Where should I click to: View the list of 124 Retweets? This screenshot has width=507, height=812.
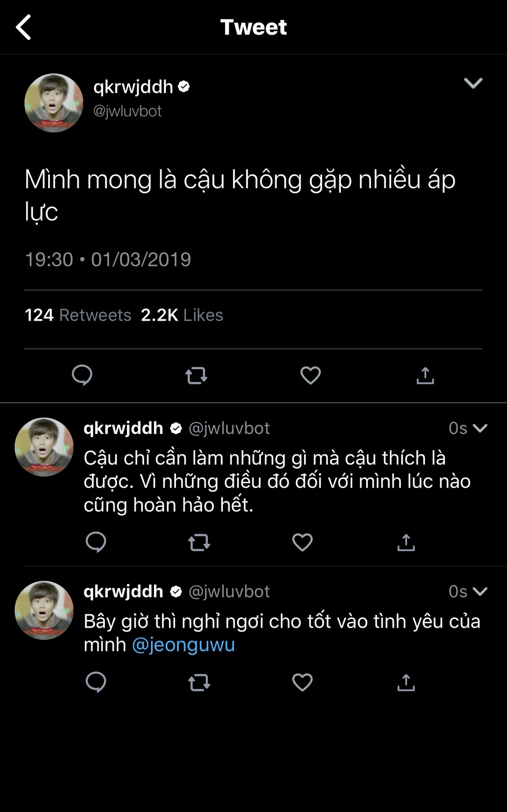coord(78,315)
